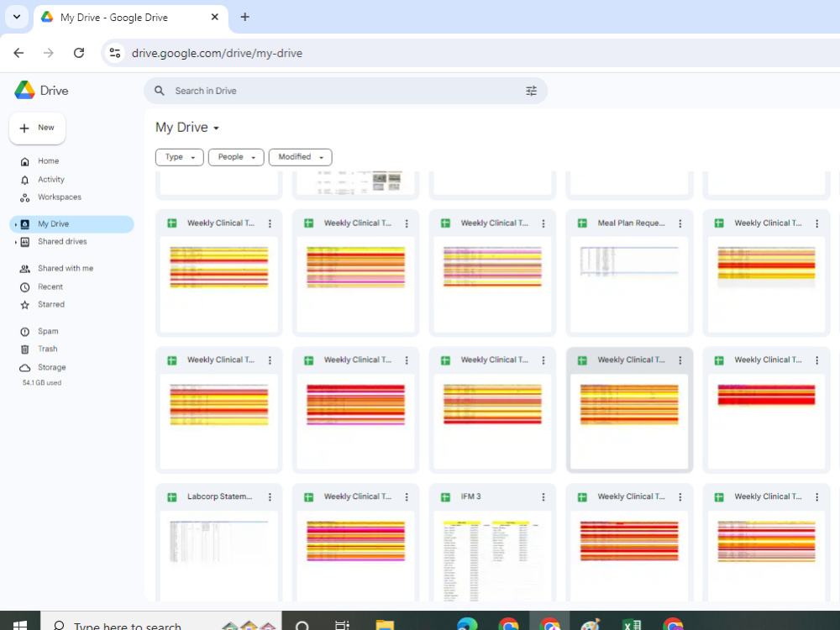This screenshot has width=840, height=630.
Task: Click Sheets icon on Meal Plan card
Action: click(582, 223)
